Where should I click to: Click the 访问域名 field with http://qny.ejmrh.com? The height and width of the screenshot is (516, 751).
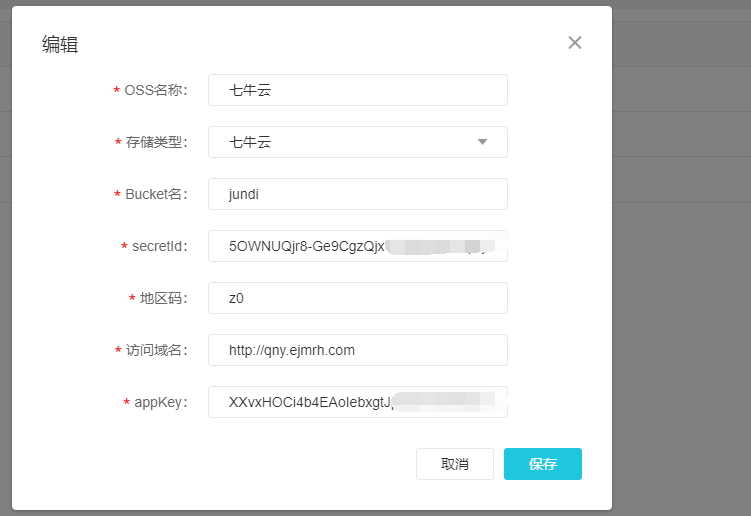point(357,350)
